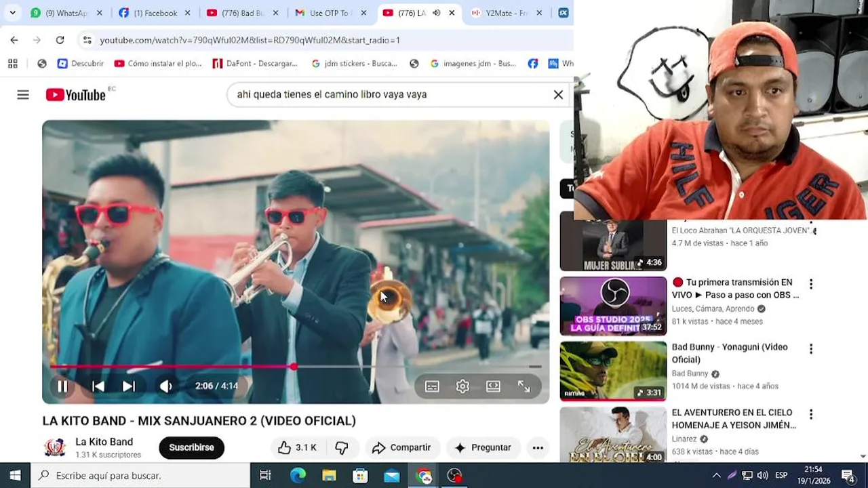
Task: Open OBS Studio taskbar icon
Action: click(x=454, y=476)
